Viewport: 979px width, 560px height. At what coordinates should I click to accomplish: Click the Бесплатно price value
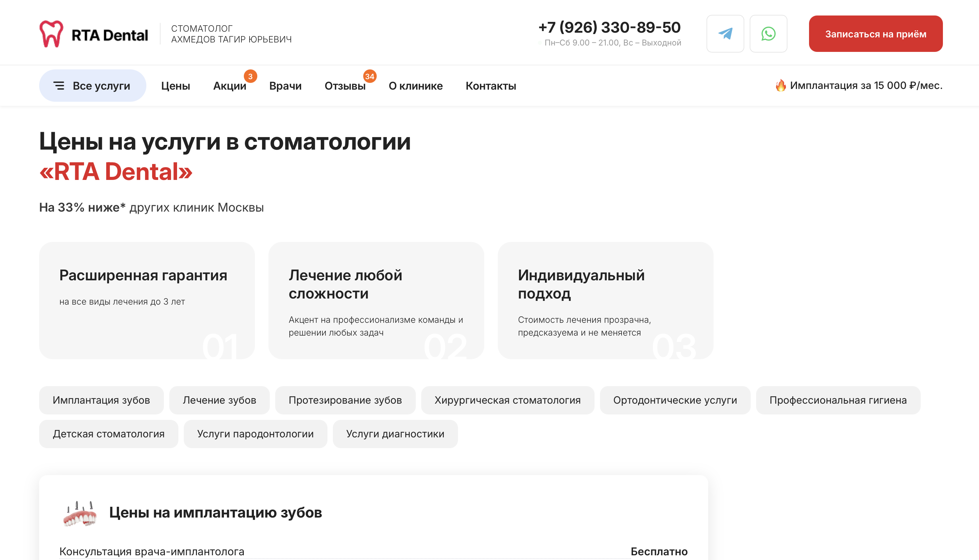point(659,552)
